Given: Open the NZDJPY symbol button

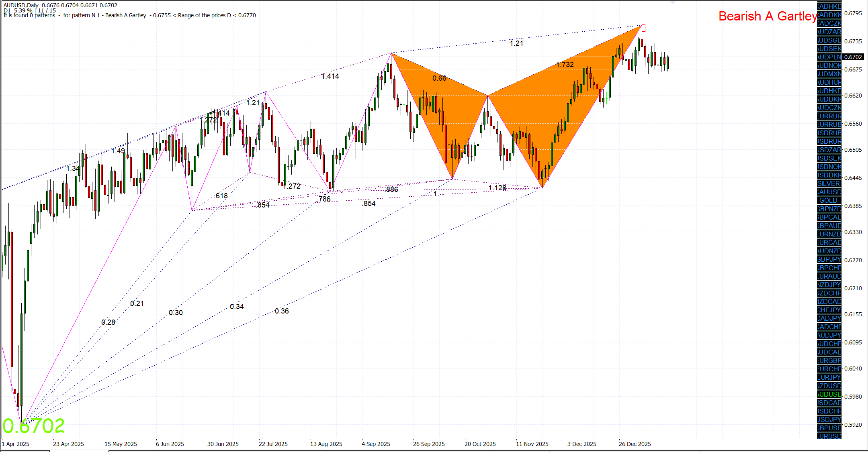Looking at the screenshot, I should [829, 285].
